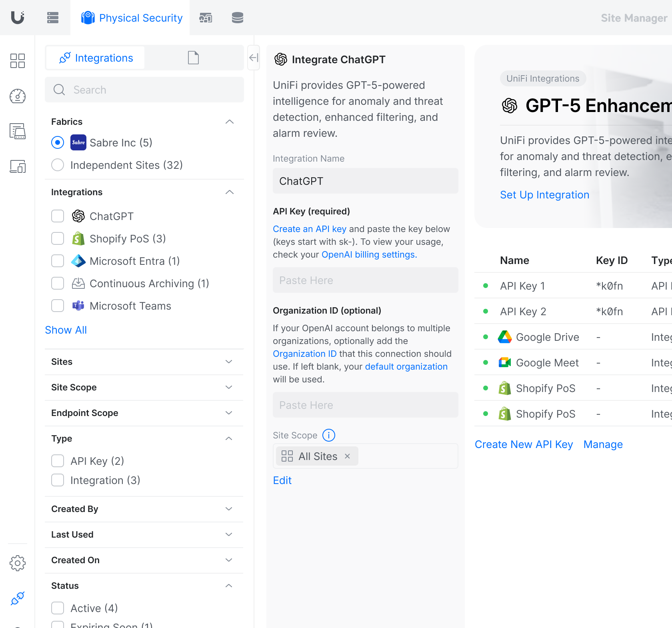
Task: Check the Integration type checkbox
Action: point(58,480)
